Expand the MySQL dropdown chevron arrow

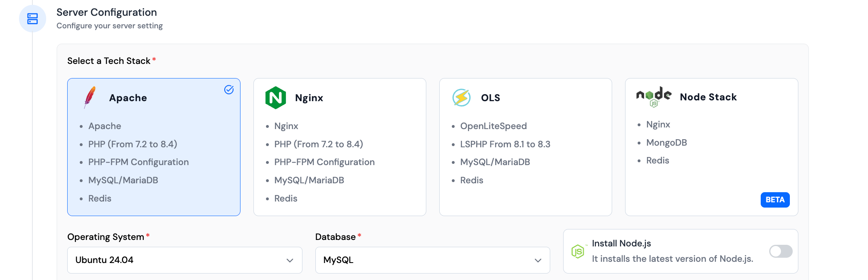(x=538, y=260)
